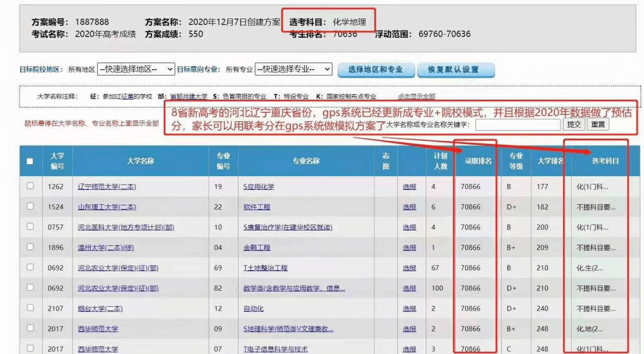Open the 软件工程 major link
Viewport: 644px width, 354px height.
pyautogui.click(x=256, y=207)
